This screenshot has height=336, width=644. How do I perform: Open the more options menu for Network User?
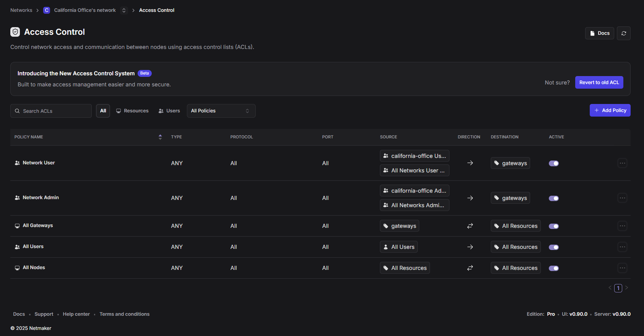(622, 163)
